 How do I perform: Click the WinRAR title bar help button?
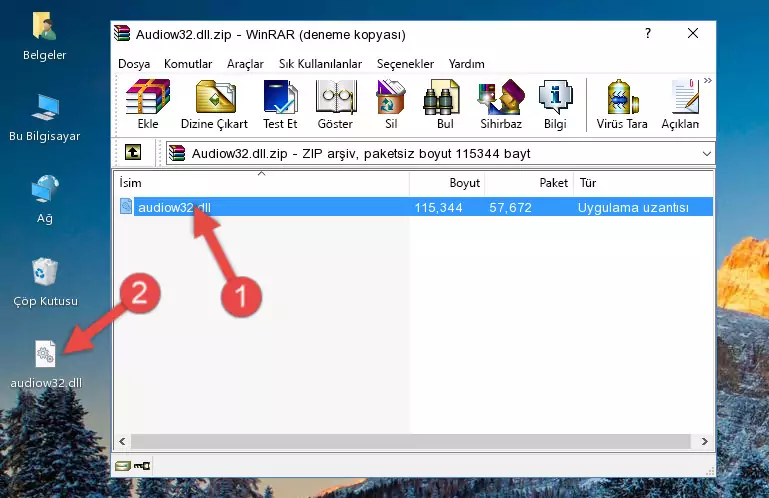pos(648,33)
